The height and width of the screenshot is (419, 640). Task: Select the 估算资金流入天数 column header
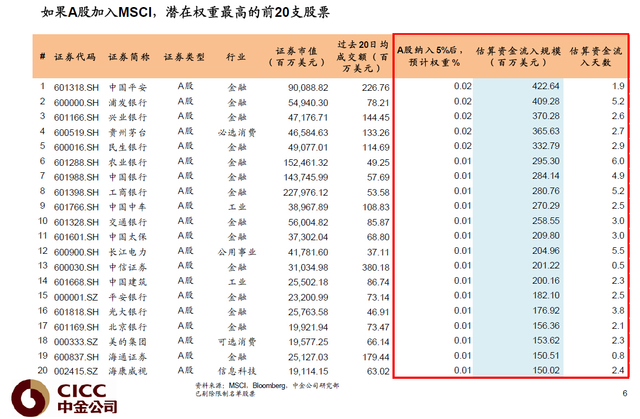(x=596, y=56)
